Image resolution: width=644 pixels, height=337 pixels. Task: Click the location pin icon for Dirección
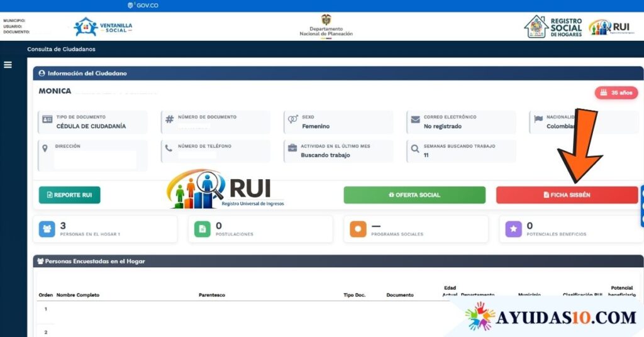pos(45,148)
